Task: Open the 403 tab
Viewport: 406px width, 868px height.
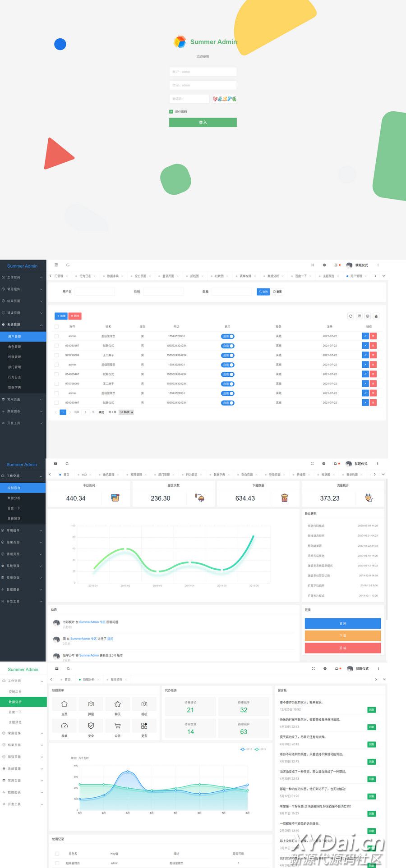Action: tap(84, 475)
